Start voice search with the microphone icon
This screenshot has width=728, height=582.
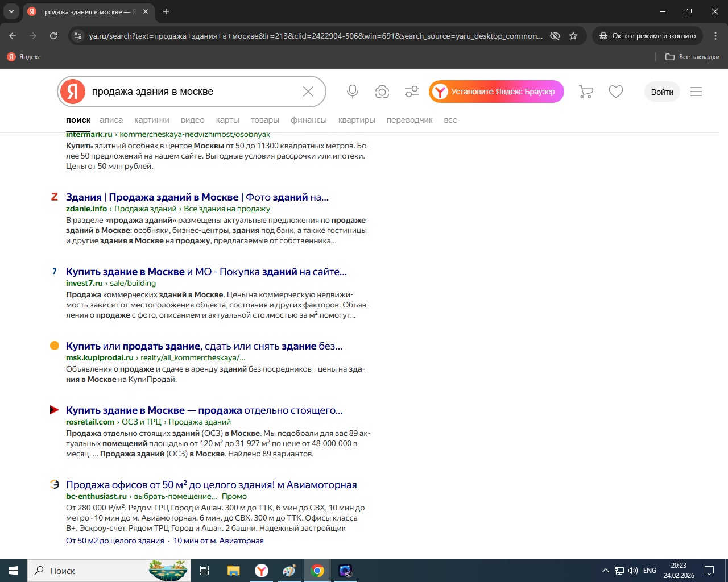[353, 92]
